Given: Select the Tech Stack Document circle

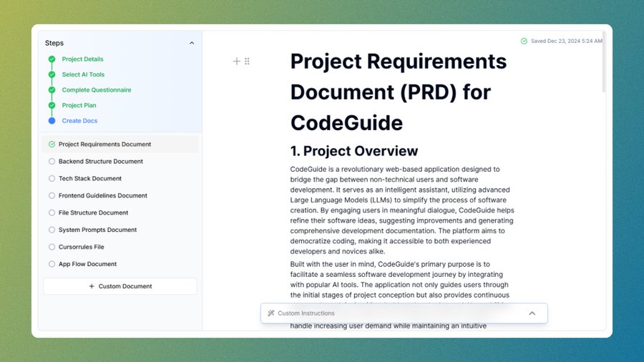Looking at the screenshot, I should pyautogui.click(x=52, y=179).
